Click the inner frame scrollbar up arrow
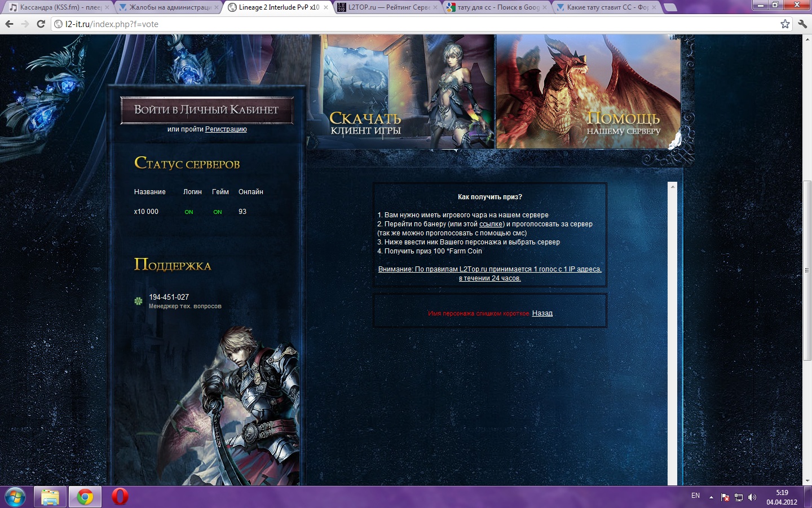Image resolution: width=812 pixels, height=508 pixels. click(x=672, y=186)
